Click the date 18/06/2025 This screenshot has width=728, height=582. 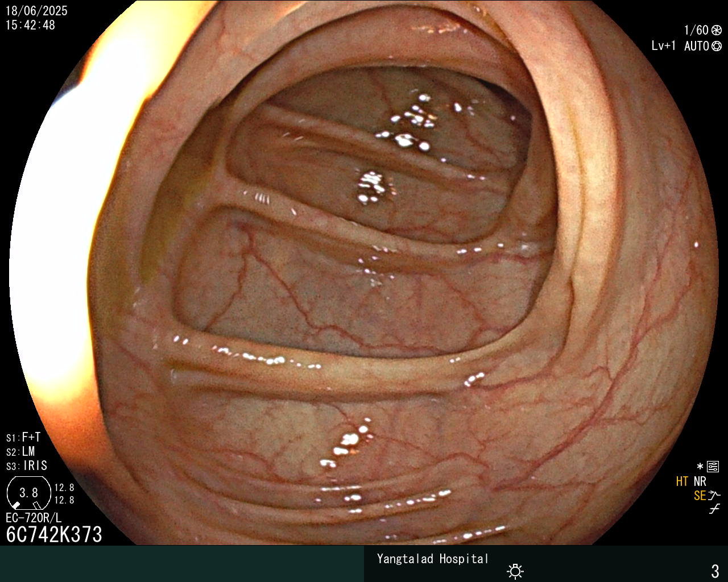[x=36, y=11]
